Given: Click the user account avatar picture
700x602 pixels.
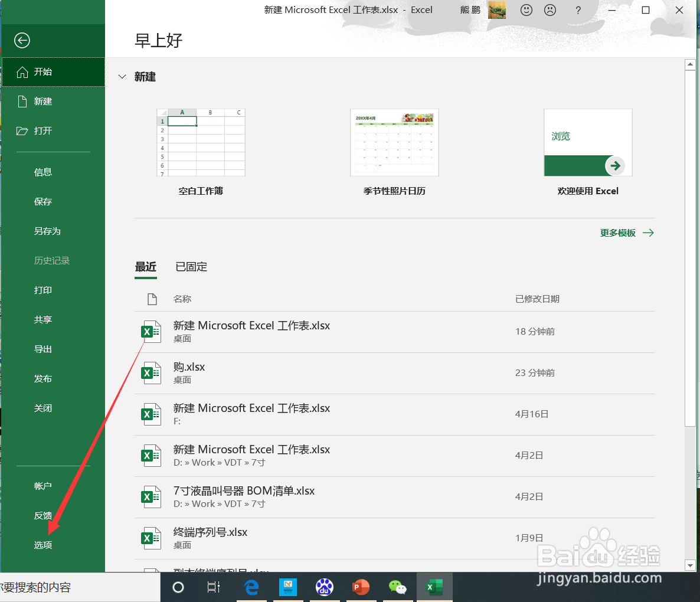Looking at the screenshot, I should [x=497, y=10].
